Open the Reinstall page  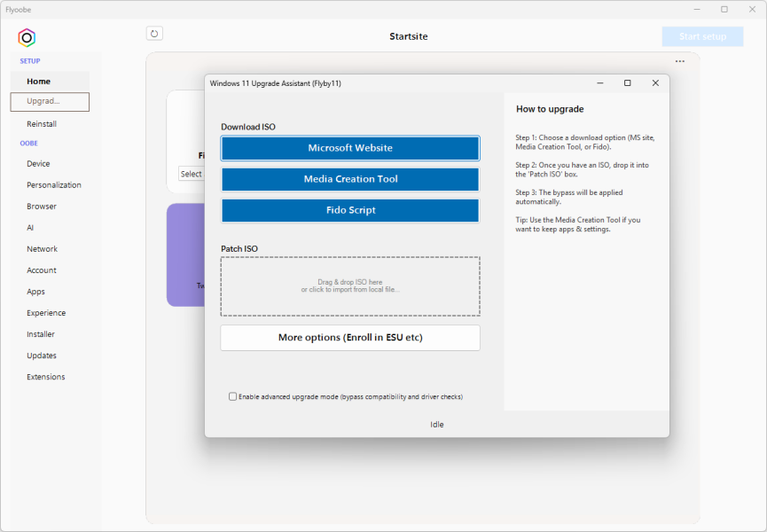click(x=42, y=124)
